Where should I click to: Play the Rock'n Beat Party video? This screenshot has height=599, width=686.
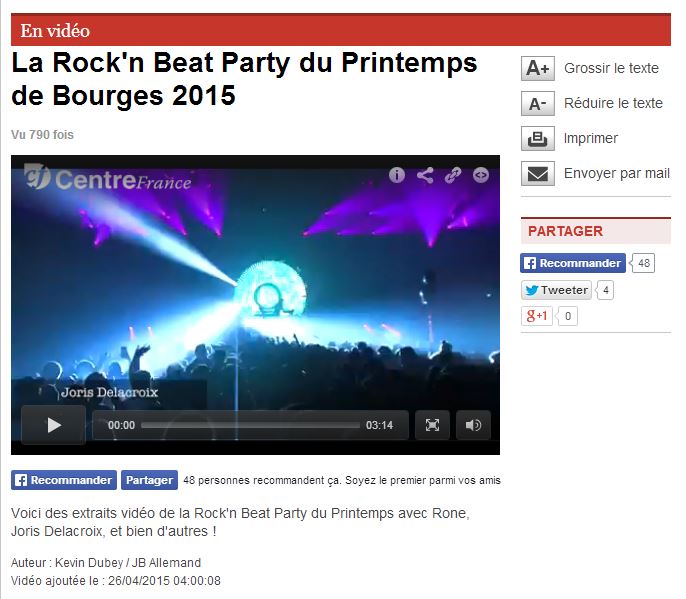click(x=53, y=425)
